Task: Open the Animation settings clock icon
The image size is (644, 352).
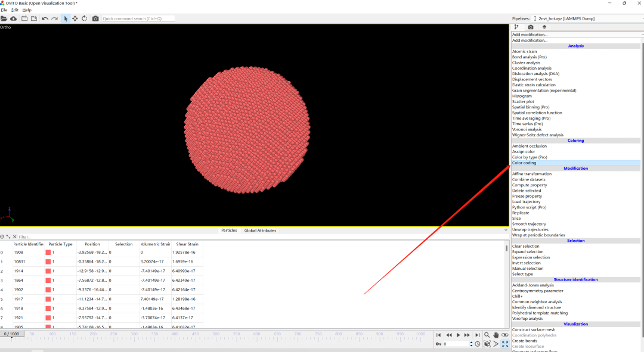Action: point(478,344)
